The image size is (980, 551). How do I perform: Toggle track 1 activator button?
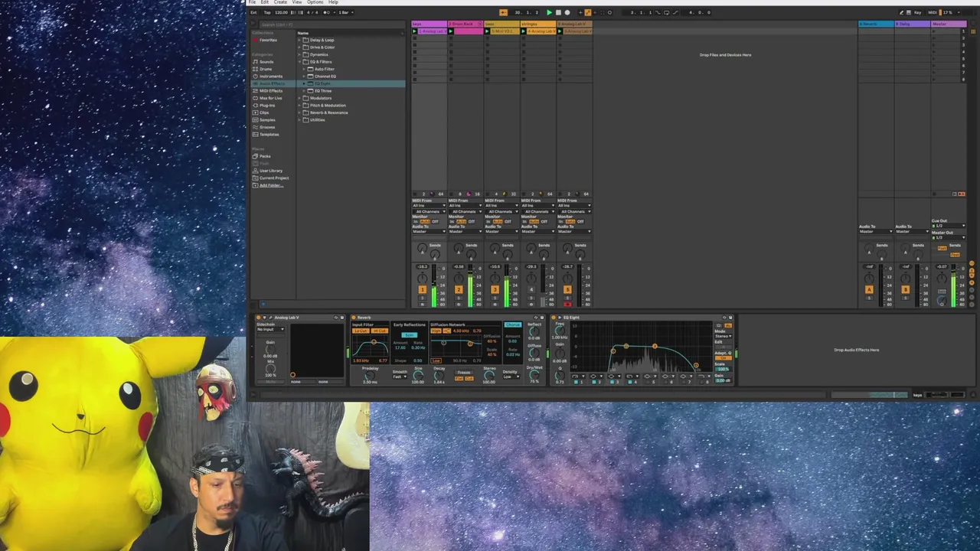click(423, 289)
